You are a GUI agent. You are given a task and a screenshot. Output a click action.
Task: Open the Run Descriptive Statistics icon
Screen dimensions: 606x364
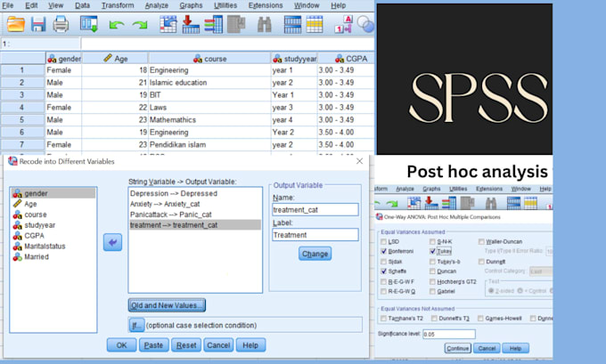pos(236,24)
